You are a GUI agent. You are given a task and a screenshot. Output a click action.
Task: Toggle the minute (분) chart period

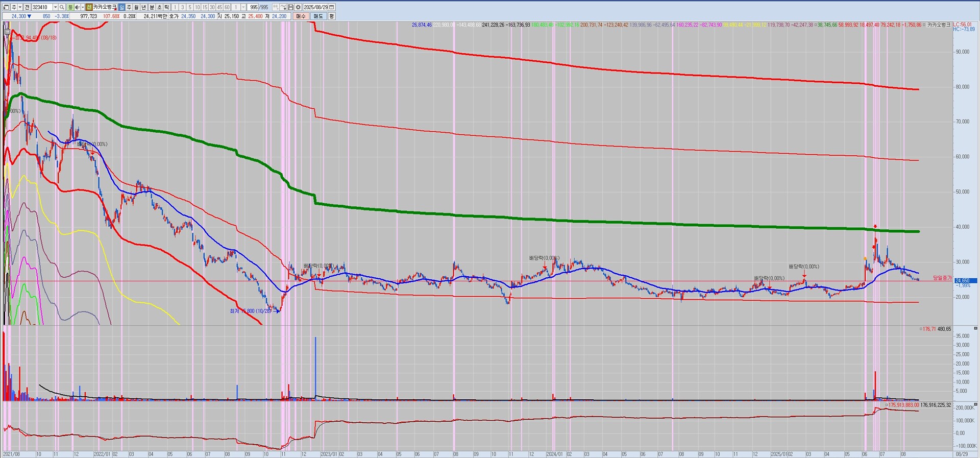[152, 7]
